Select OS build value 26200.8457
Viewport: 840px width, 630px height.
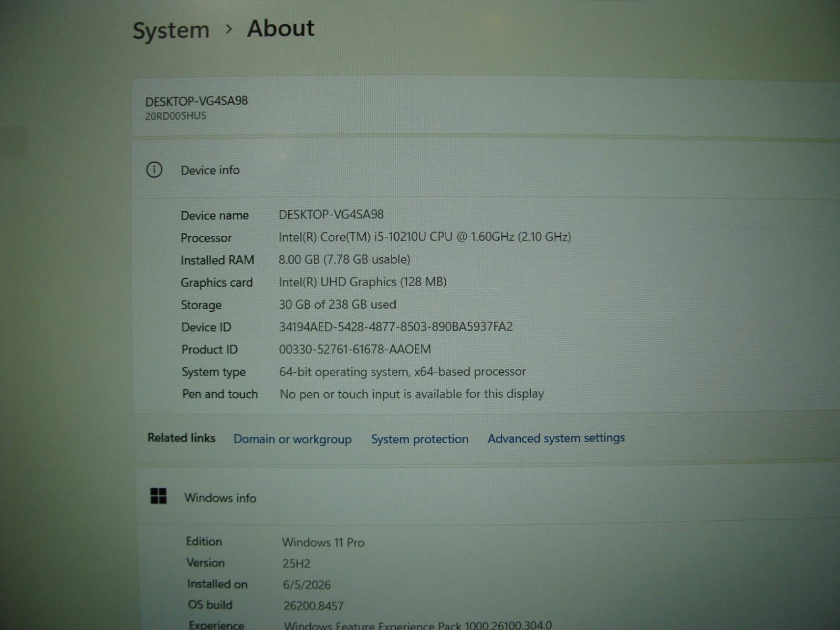coord(313,606)
